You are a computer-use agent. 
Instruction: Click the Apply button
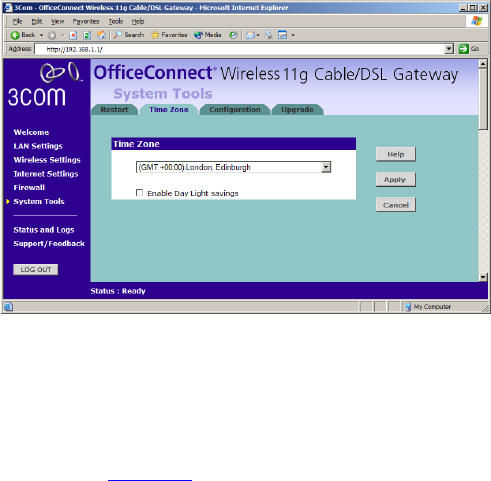coord(396,180)
